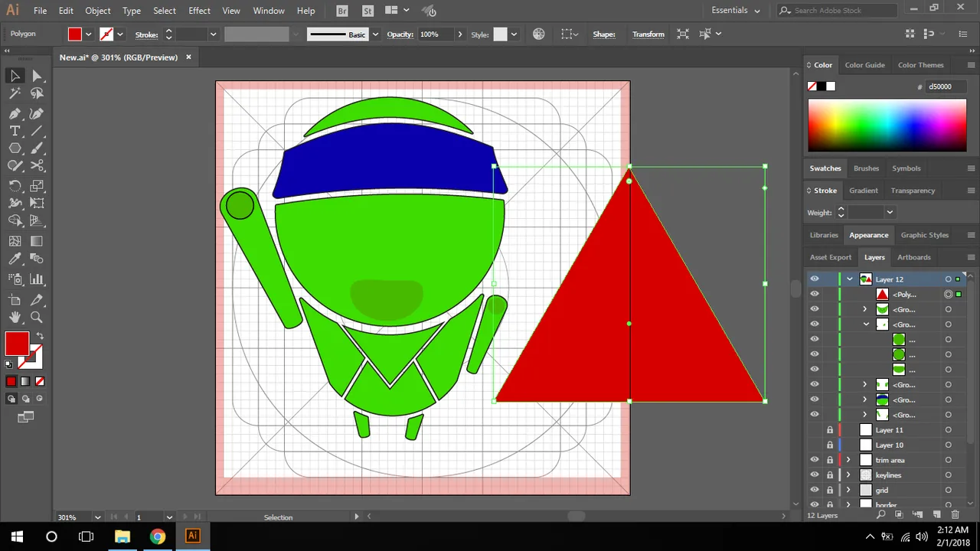Click the red Fill swatch in control bar
This screenshot has height=551, width=980.
pos(74,34)
